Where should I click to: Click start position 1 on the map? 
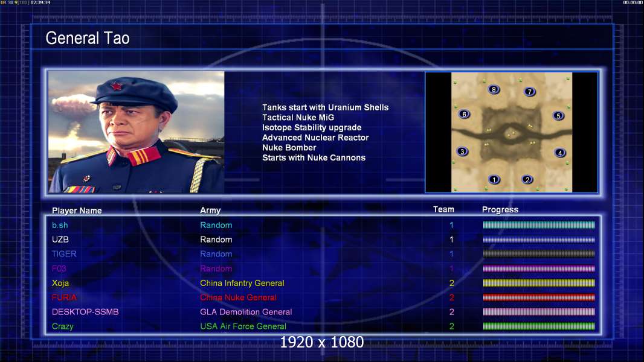[x=494, y=179]
